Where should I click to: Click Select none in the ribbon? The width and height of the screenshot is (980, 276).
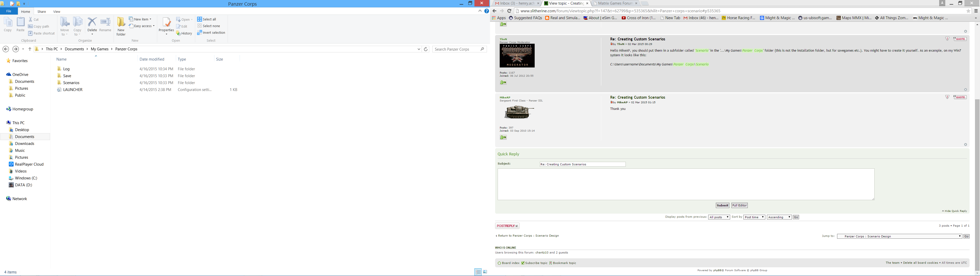tap(209, 26)
